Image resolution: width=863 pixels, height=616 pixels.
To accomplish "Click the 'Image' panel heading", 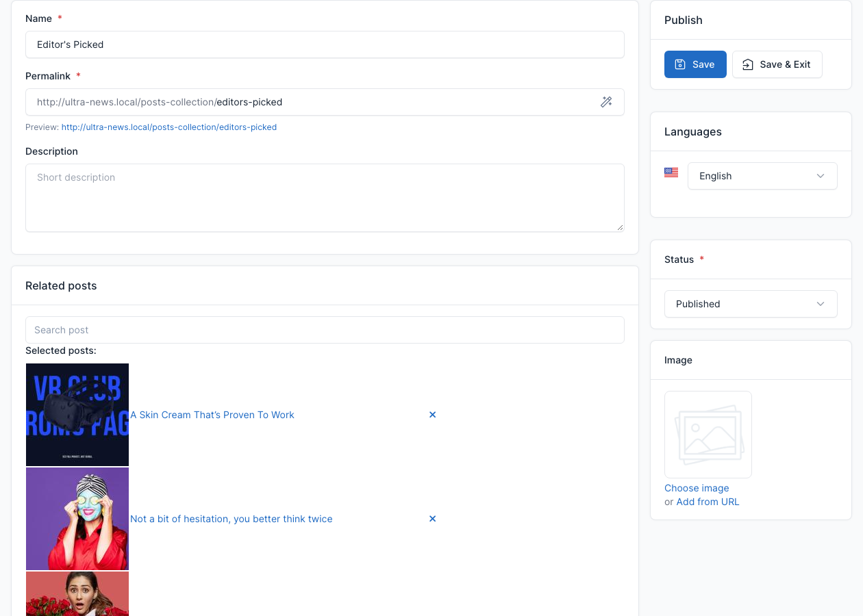I will (x=678, y=360).
